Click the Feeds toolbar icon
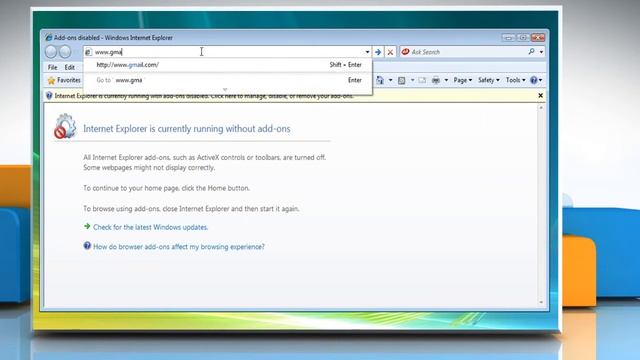Image resolution: width=640 pixels, height=360 pixels. [402, 80]
